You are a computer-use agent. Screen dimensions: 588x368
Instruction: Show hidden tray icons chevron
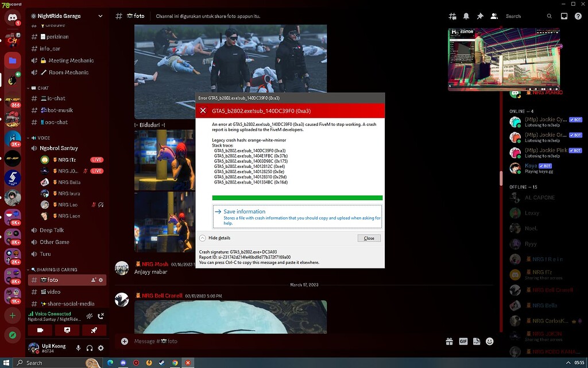[x=568, y=363]
